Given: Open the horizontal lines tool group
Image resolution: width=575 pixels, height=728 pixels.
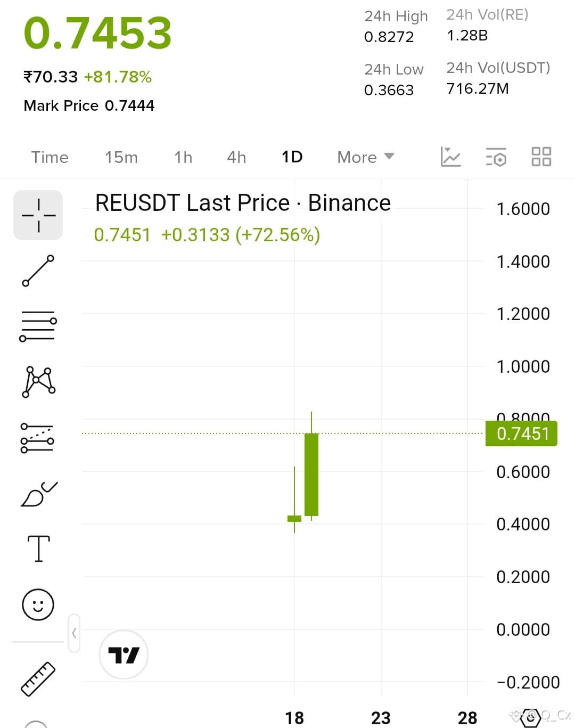Looking at the screenshot, I should click(x=38, y=326).
